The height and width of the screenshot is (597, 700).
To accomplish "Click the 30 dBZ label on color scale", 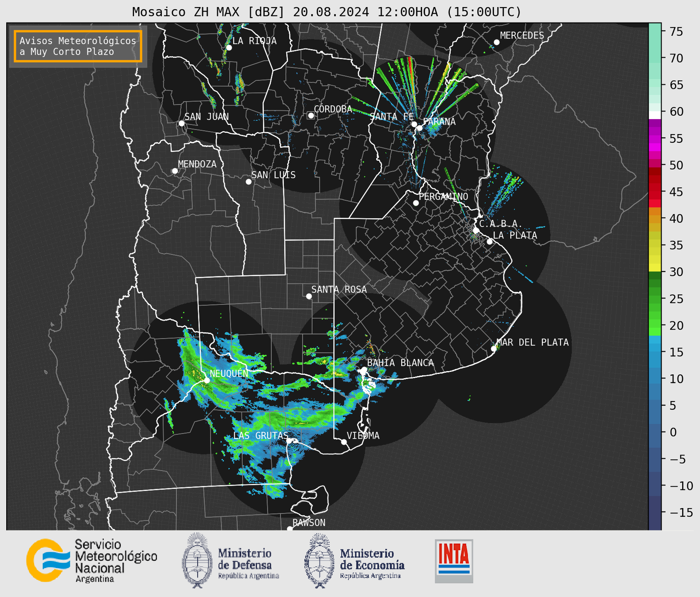I will pyautogui.click(x=676, y=272).
